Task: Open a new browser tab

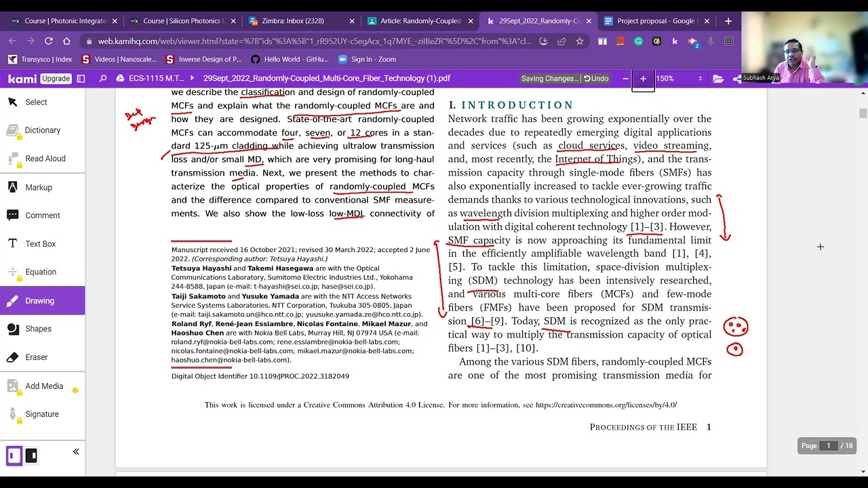Action: point(728,21)
